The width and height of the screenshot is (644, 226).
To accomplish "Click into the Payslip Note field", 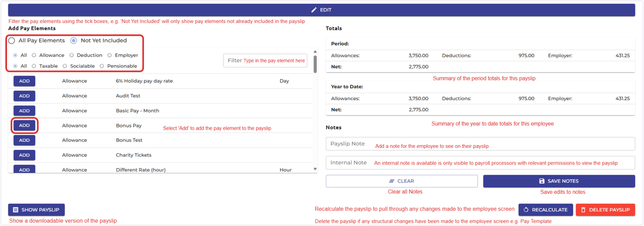I will click(480, 144).
